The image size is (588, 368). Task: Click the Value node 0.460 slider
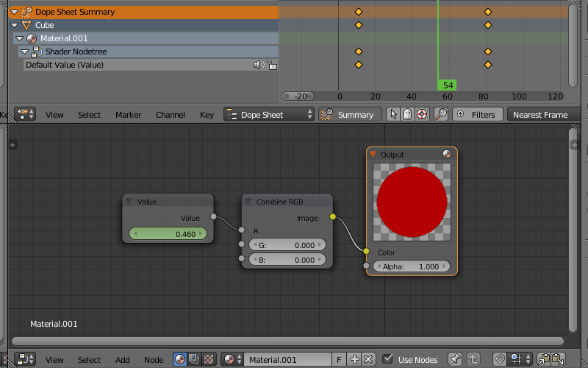pos(168,233)
